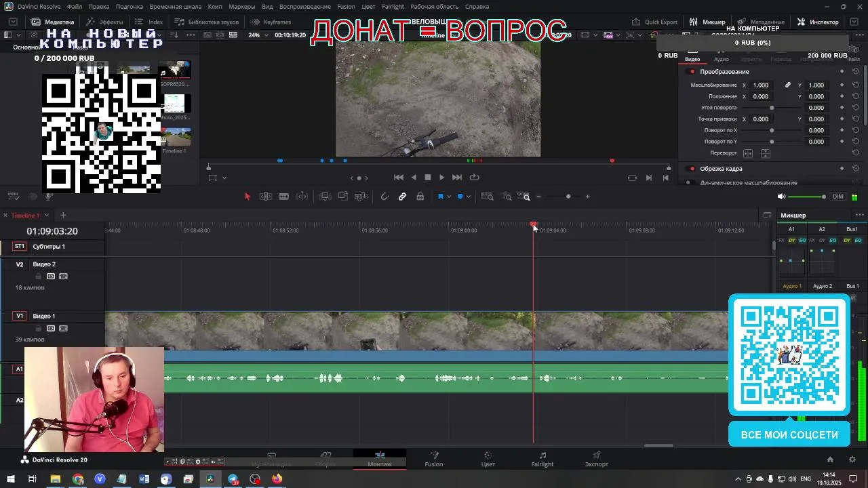Click the full extent zoom icon

tap(487, 197)
